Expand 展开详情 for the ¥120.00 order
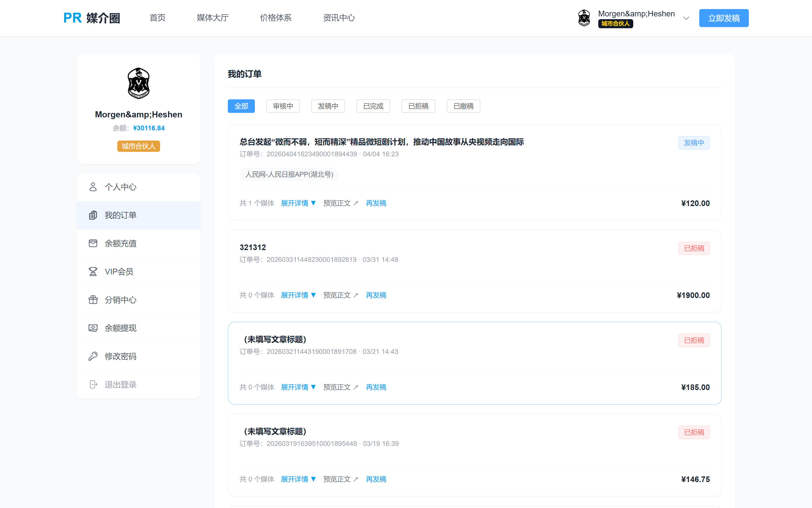 tap(298, 203)
